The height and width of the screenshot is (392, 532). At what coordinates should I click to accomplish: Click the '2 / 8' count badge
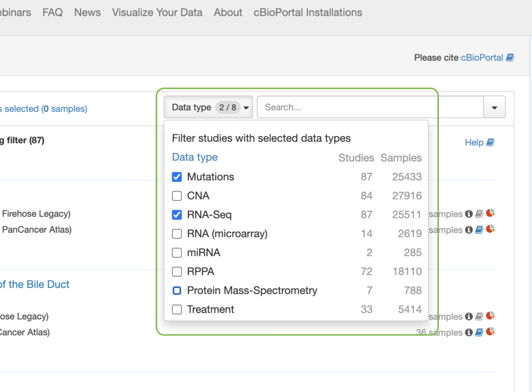[x=228, y=107]
